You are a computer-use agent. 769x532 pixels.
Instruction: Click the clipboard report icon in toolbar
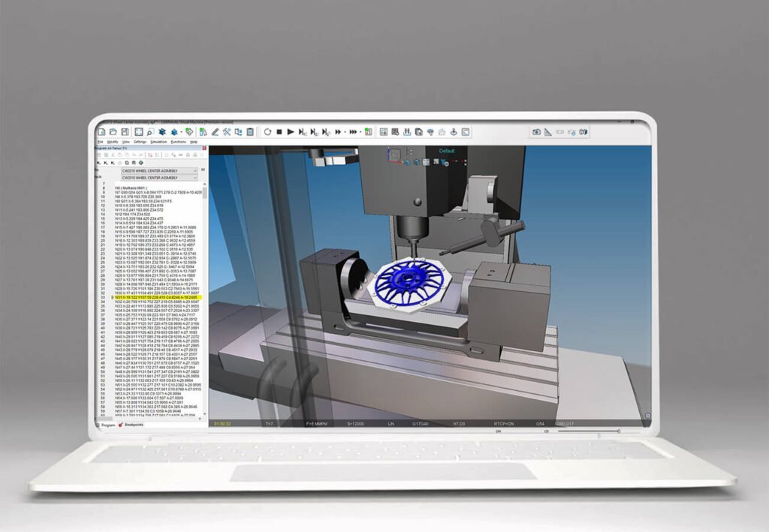(x=250, y=132)
